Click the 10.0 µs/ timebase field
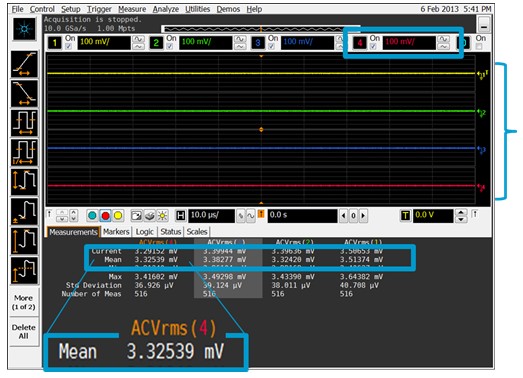Viewport: 523px width, 378px height. click(x=211, y=216)
